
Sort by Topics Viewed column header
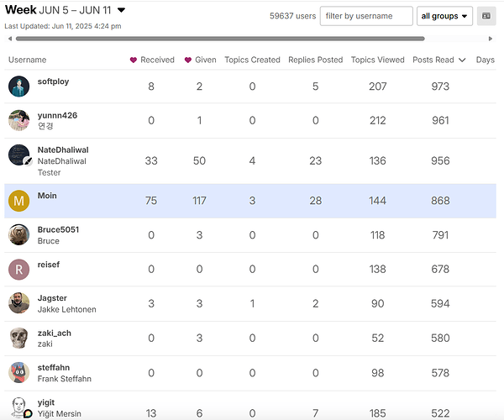coord(378,60)
